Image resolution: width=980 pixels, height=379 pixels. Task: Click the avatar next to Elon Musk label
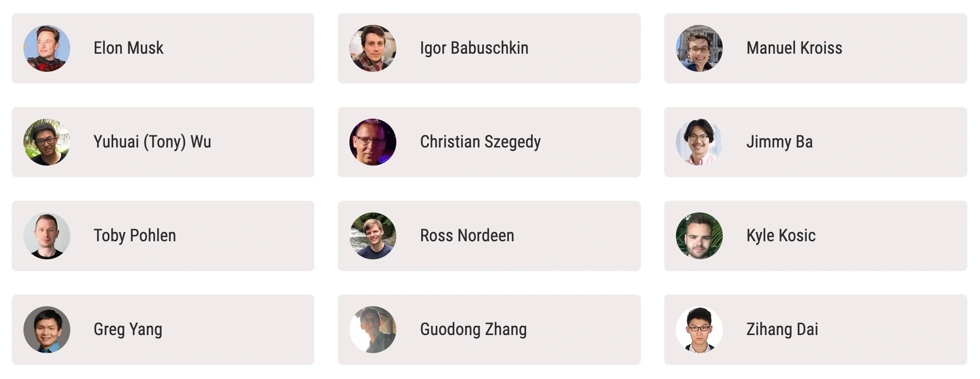tap(47, 48)
